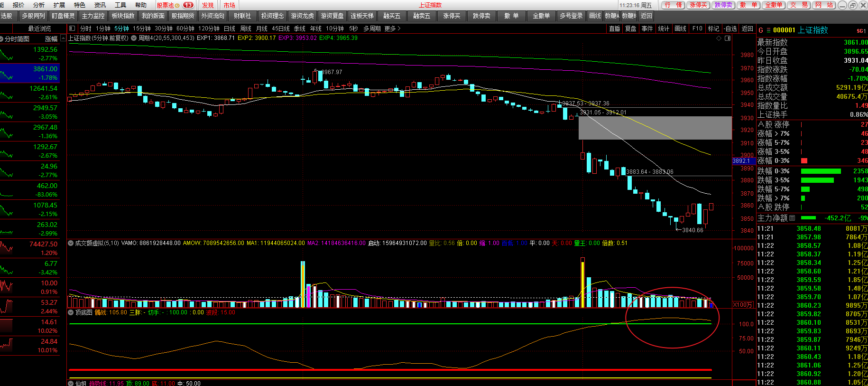Click the 发现 tab in the title bar

pos(208,5)
